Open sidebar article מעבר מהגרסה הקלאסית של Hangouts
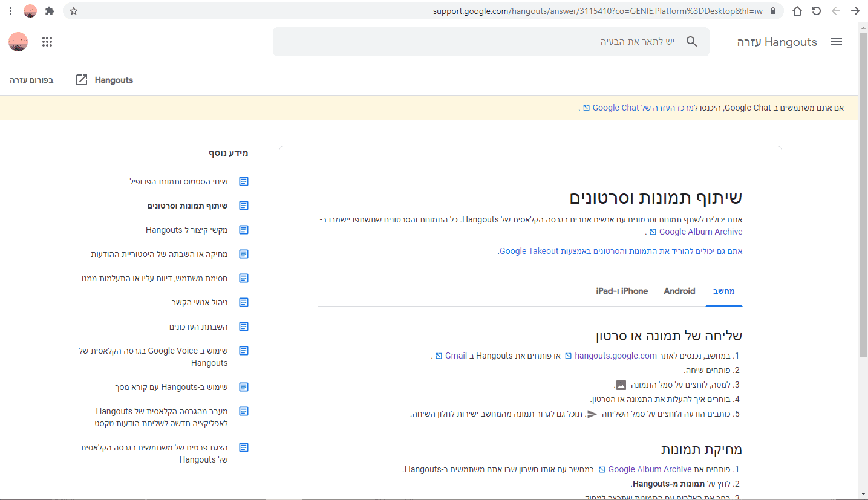 click(x=162, y=417)
